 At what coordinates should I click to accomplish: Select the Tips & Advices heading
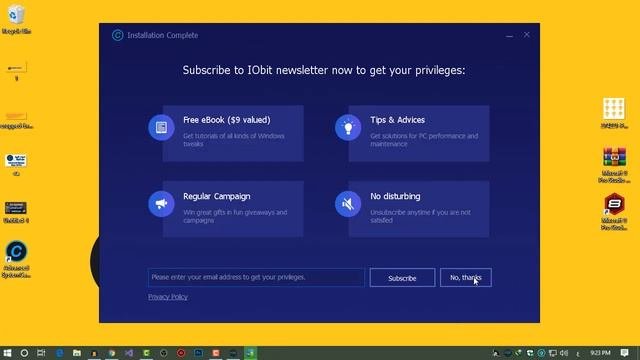[397, 120]
